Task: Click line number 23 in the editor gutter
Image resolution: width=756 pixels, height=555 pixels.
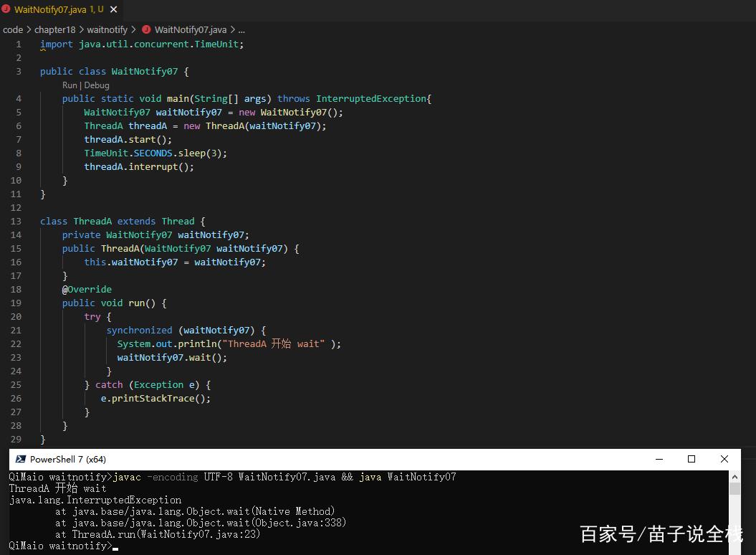Action: click(16, 357)
